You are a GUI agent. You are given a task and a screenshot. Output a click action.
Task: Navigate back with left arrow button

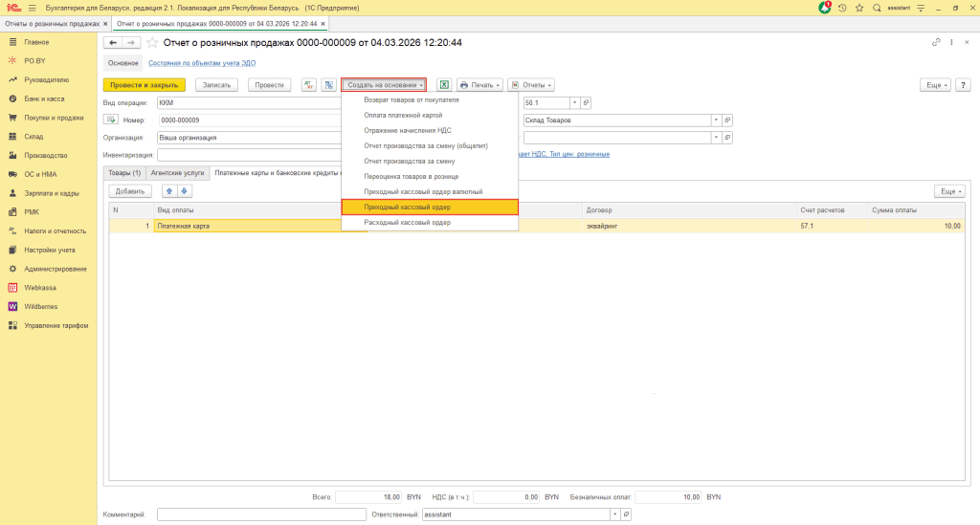(x=112, y=43)
